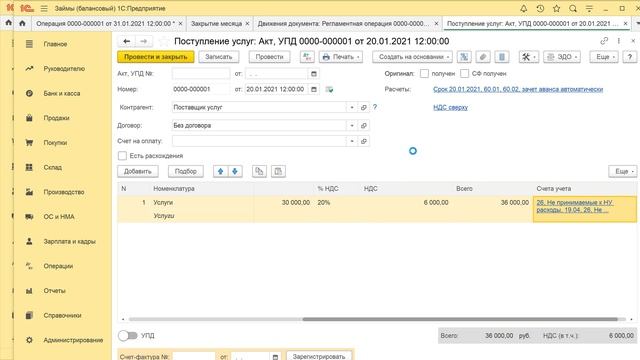Open Счета учета link in row

[x=575, y=206]
